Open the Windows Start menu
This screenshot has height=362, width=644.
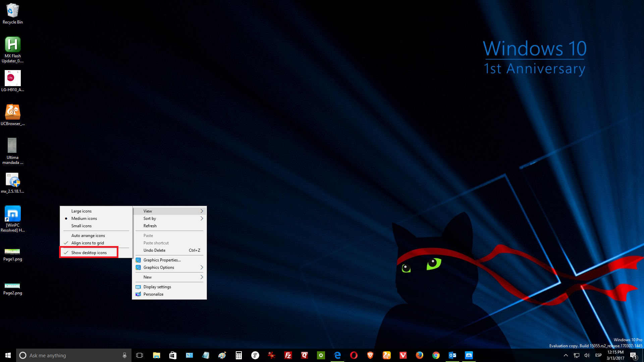tap(8, 355)
